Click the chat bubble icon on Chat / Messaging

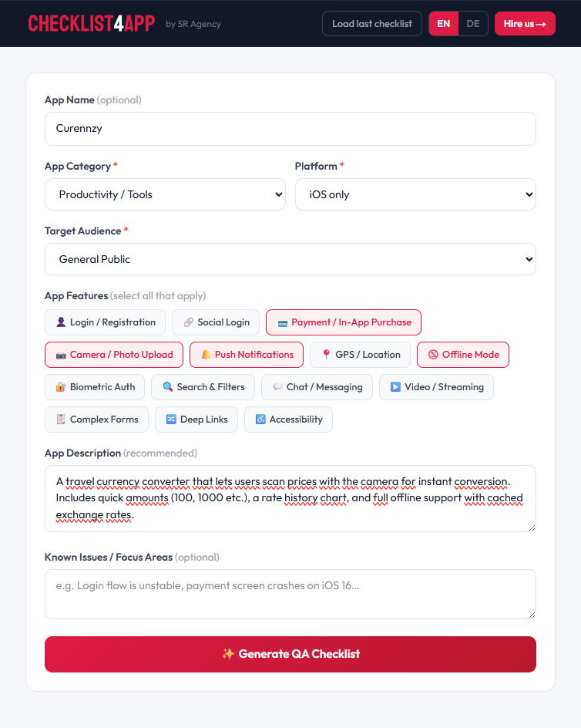[x=278, y=387]
